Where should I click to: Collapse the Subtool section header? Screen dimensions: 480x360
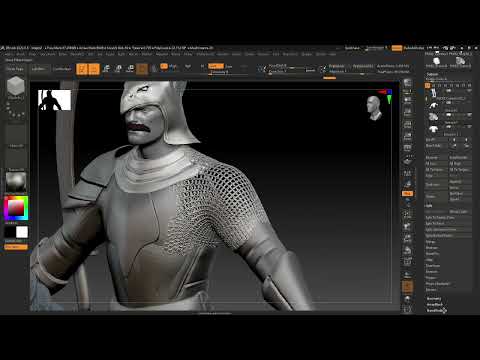[432, 74]
